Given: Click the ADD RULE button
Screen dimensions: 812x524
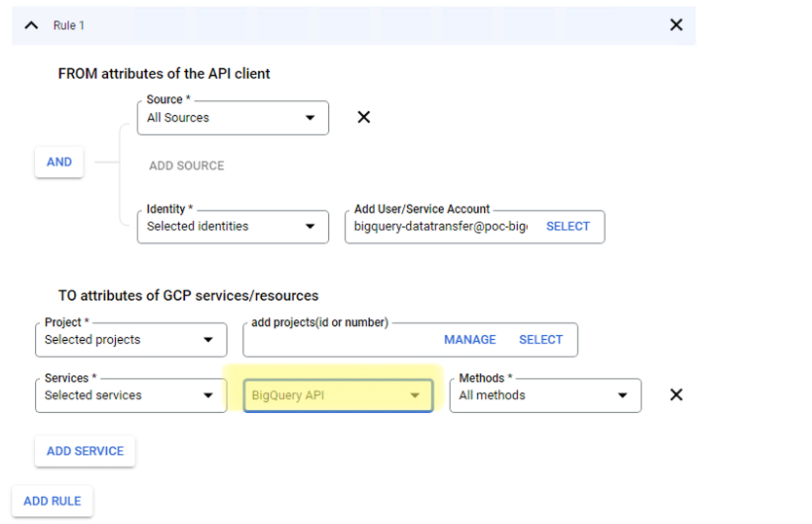Looking at the screenshot, I should [x=53, y=501].
